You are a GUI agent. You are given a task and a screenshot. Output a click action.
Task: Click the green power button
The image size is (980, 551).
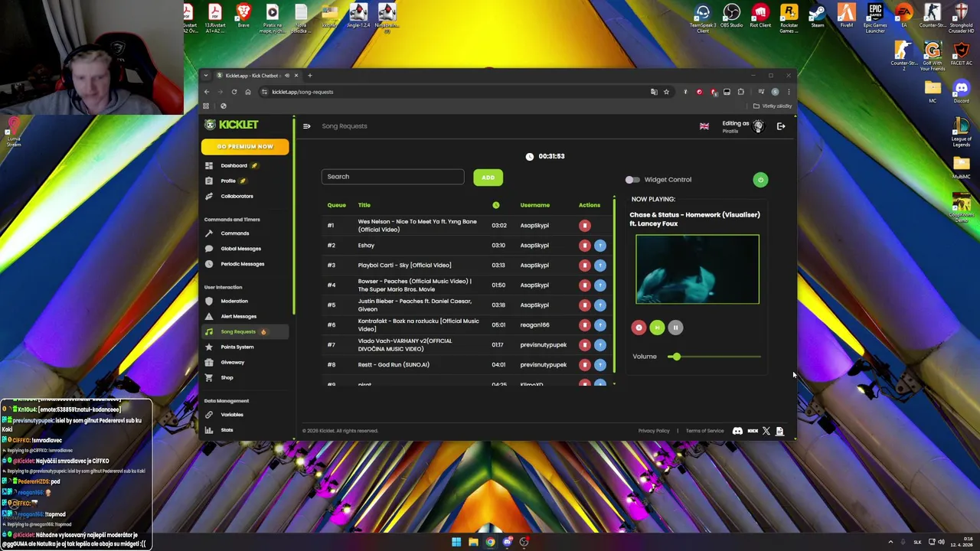pos(760,180)
